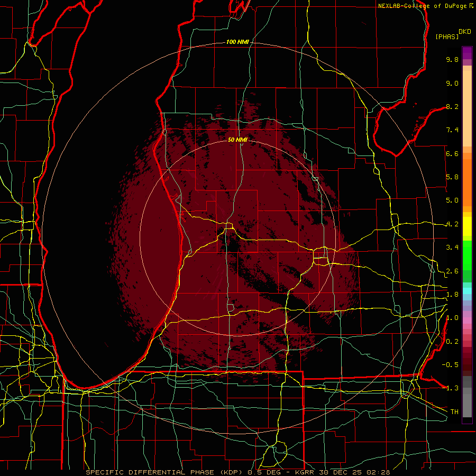
Task: Pick the yellow color bar segment
Action: point(467,226)
